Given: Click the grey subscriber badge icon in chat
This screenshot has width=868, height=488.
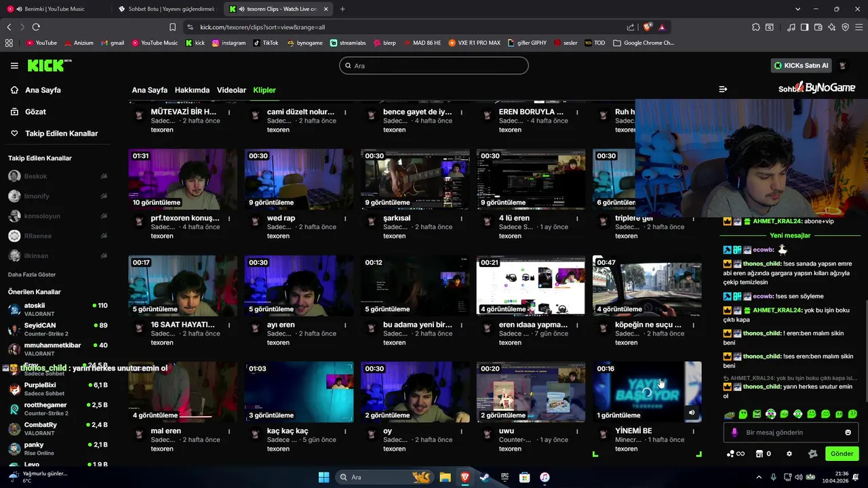Looking at the screenshot, I should [812, 453].
